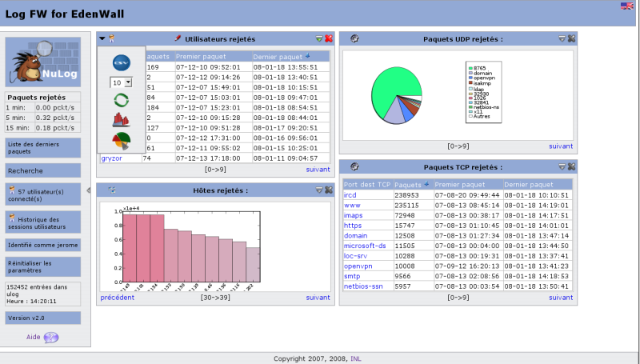Open the loc-srv TCP port link

(355, 256)
